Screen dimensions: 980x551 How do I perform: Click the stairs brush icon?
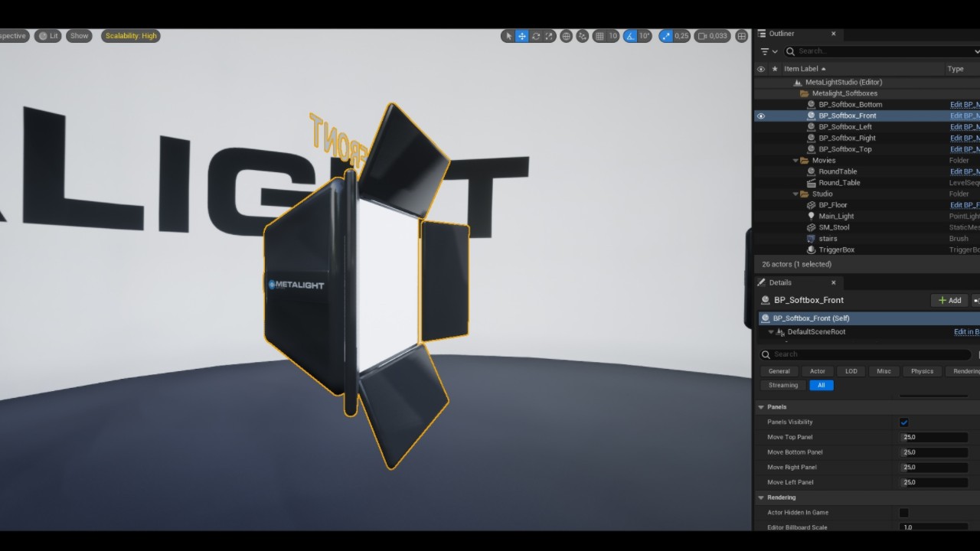click(x=812, y=239)
